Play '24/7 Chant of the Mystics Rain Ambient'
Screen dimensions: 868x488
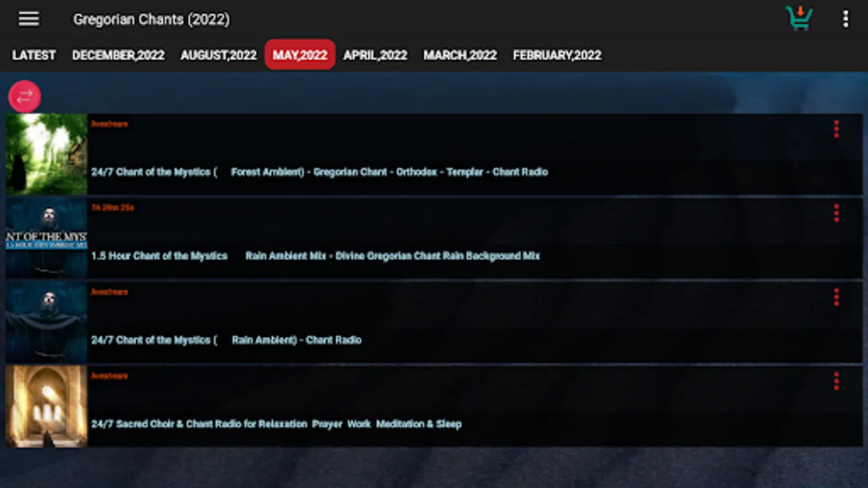click(226, 340)
